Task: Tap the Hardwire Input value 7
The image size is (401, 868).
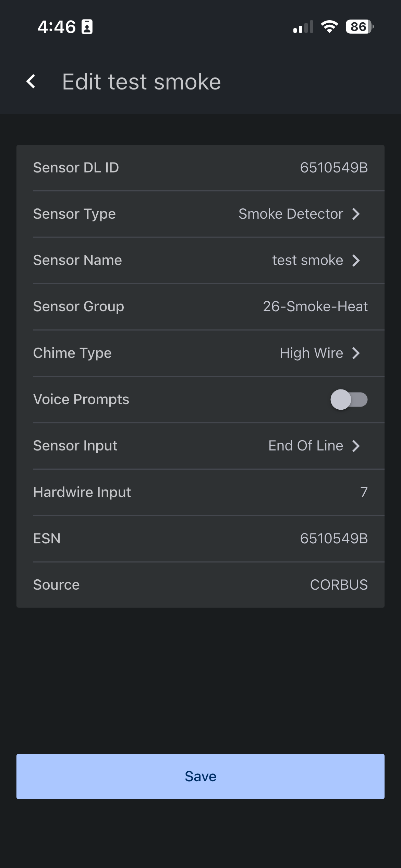Action: tap(364, 492)
